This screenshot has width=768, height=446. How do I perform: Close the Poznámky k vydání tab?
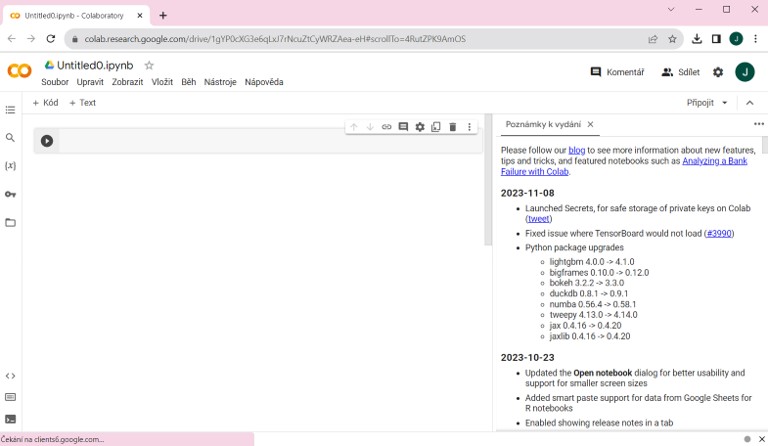(x=590, y=124)
